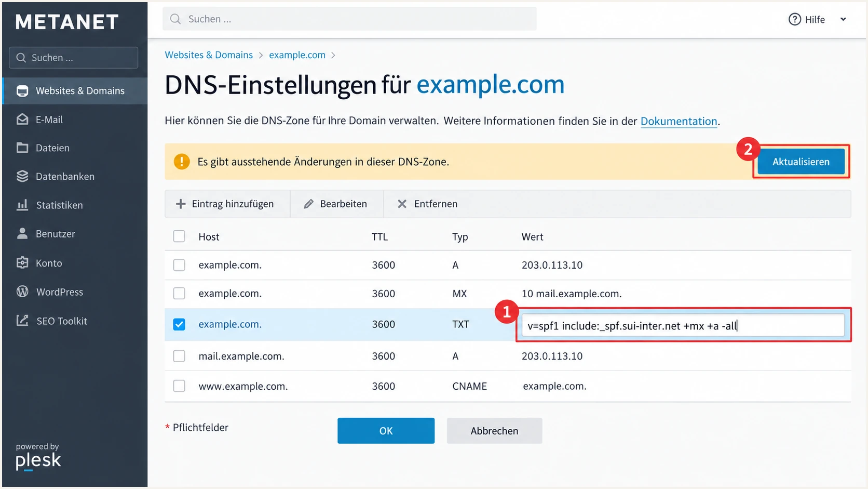868x489 pixels.
Task: Click the TTL column header
Action: click(379, 237)
